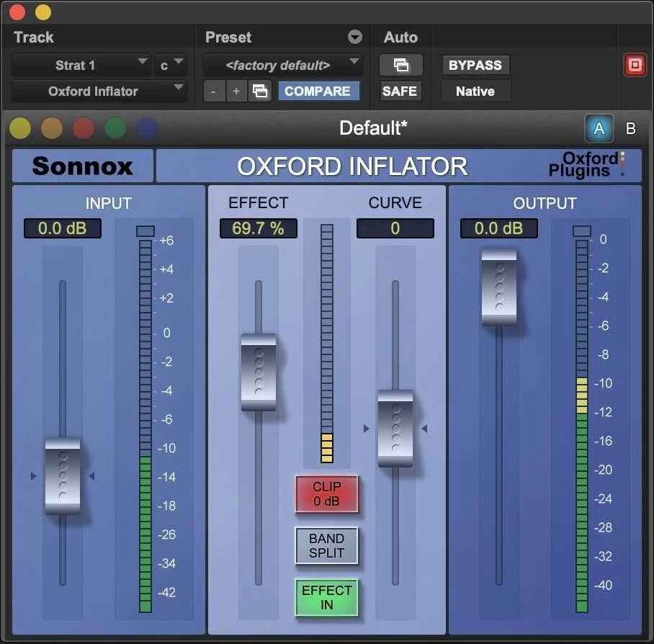Open the Auto automation enable window icon

pos(400,65)
